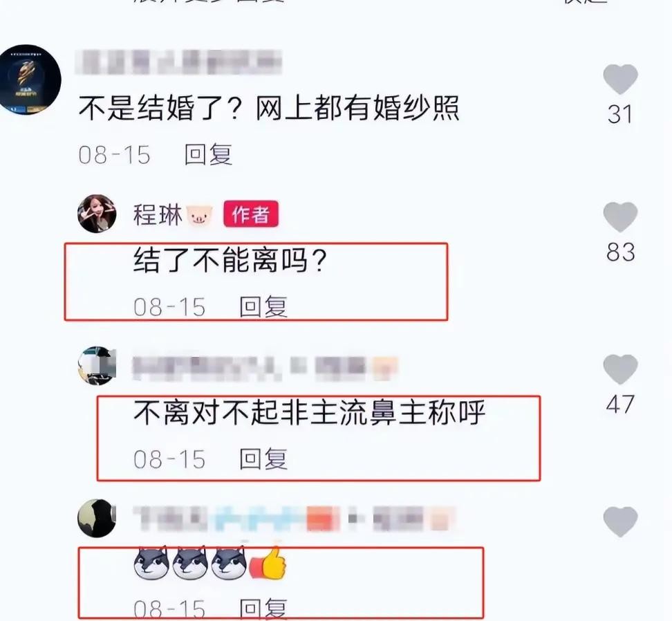This screenshot has width=672, height=621.
Task: Open blurred username above 不离对不起 reply
Action: click(265, 368)
